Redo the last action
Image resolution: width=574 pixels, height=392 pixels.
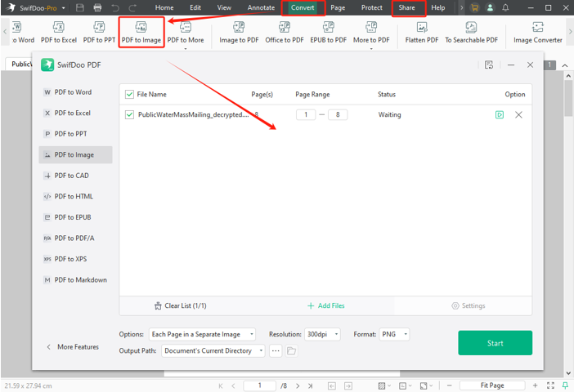pos(132,7)
